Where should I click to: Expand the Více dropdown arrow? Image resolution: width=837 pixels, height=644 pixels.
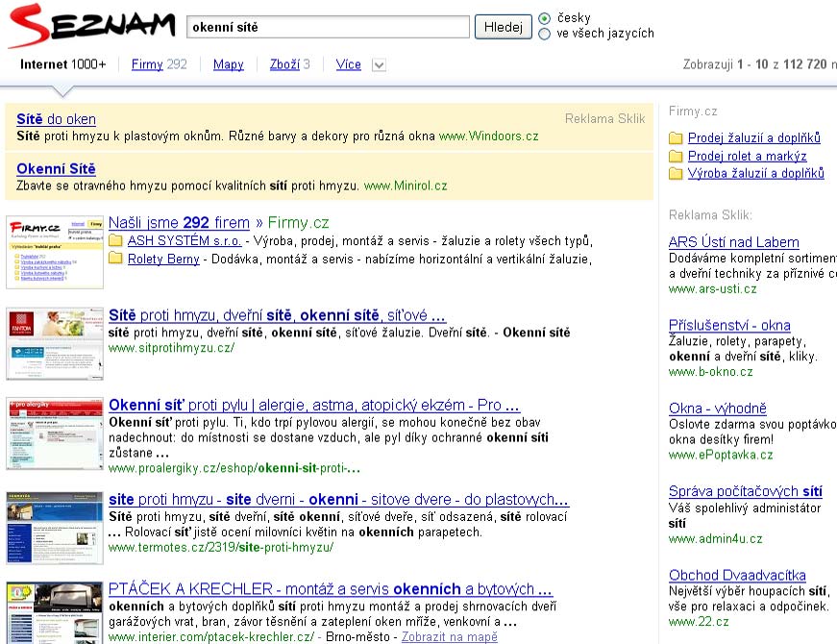click(379, 65)
